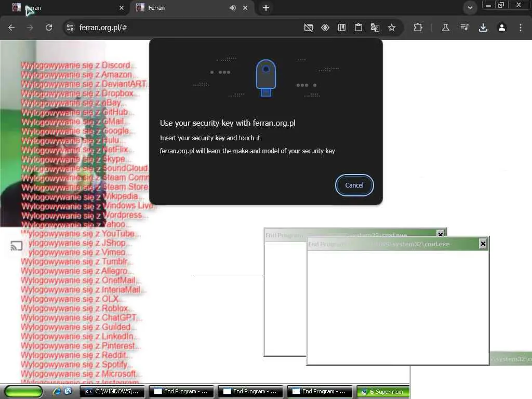Image resolution: width=532 pixels, height=399 pixels.
Task: Cancel the security key dialog
Action: (354, 185)
